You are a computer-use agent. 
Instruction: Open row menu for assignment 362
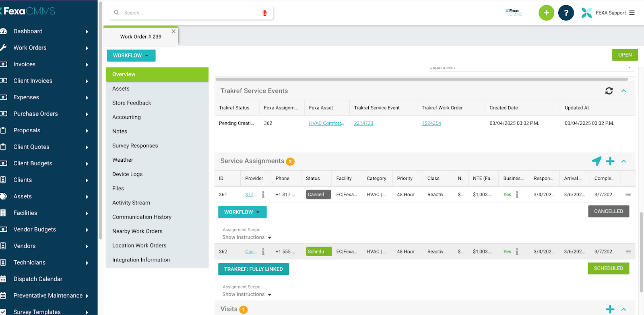pyautogui.click(x=628, y=251)
